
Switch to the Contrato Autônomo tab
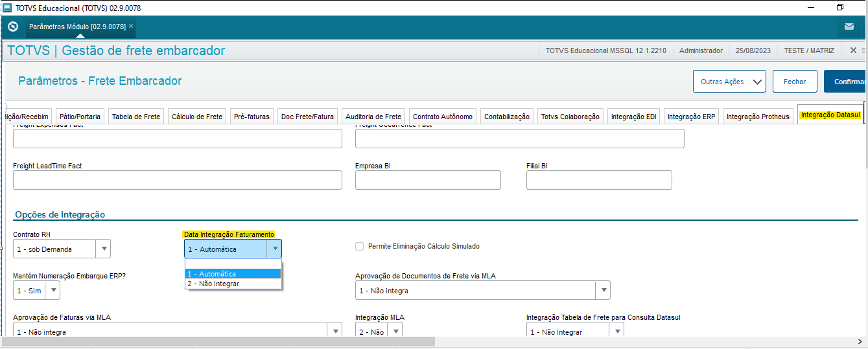(x=443, y=117)
